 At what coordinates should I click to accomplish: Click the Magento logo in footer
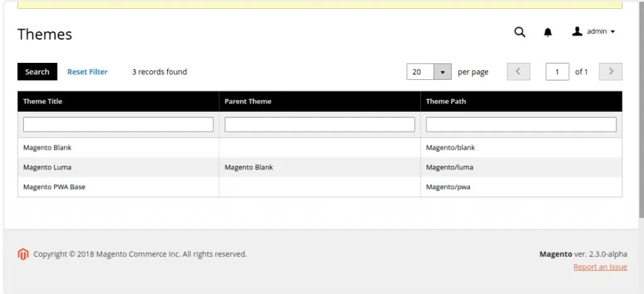[x=23, y=254]
